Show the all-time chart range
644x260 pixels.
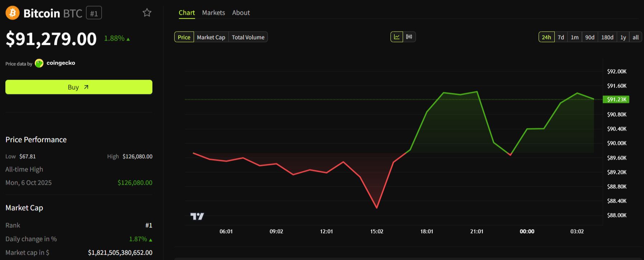coord(635,37)
